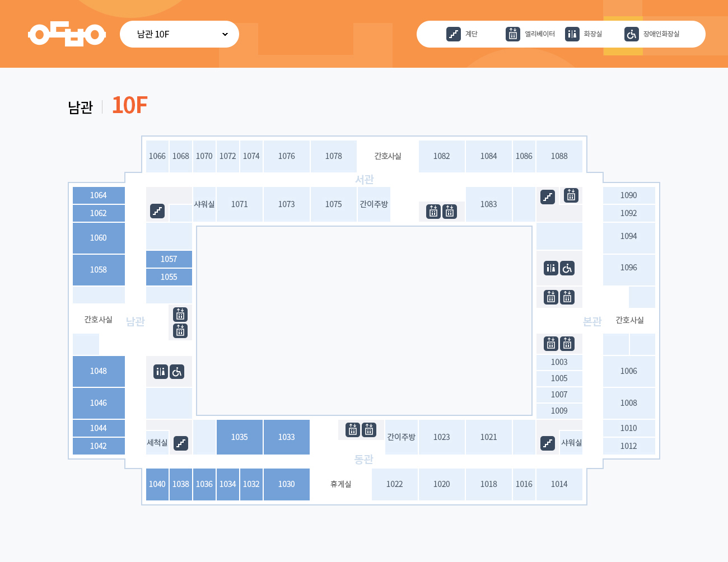Click the stairs icon next to 세척실
The width and height of the screenshot is (728, 562).
(x=181, y=443)
